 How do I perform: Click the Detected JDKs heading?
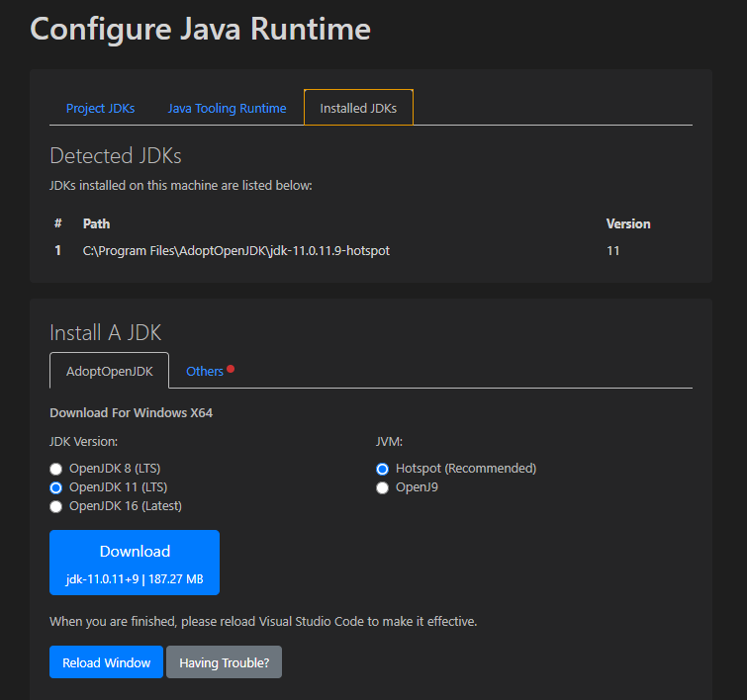coord(116,155)
